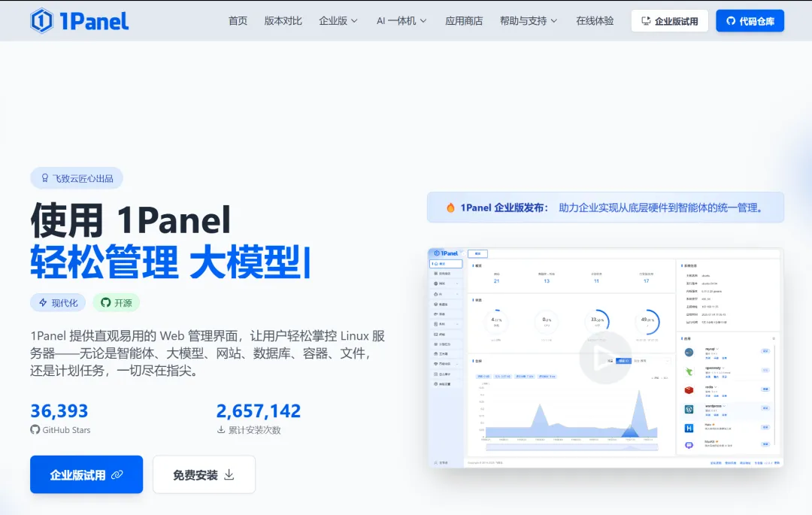The width and height of the screenshot is (812, 515).
Task: Open the 首页 nav item
Action: pyautogui.click(x=238, y=21)
